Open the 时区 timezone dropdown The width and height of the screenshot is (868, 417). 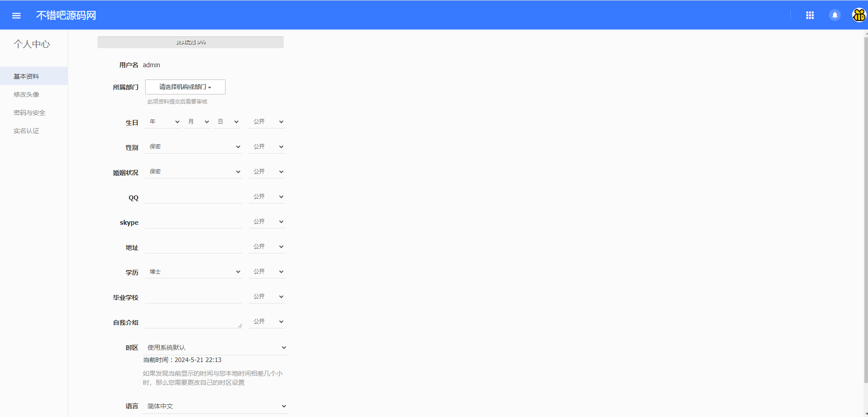216,347
